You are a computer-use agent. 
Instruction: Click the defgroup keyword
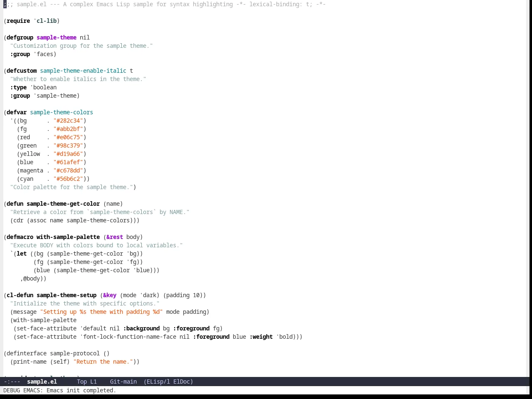point(20,37)
